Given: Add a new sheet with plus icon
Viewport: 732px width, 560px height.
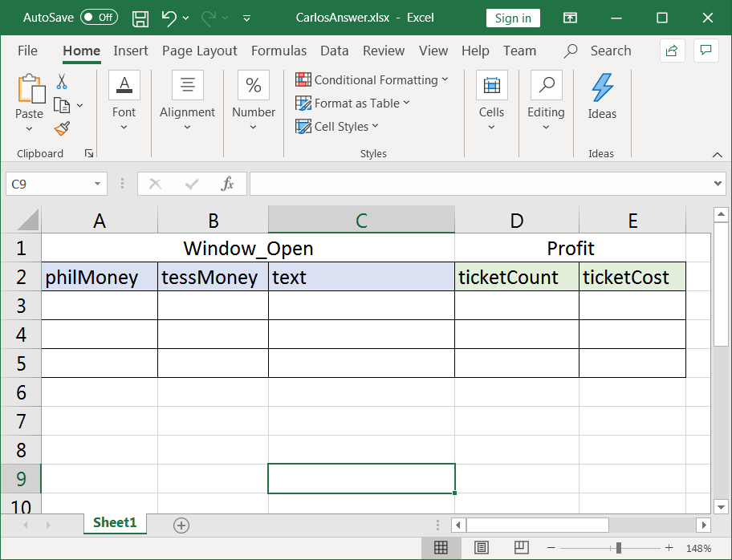Looking at the screenshot, I should point(181,525).
